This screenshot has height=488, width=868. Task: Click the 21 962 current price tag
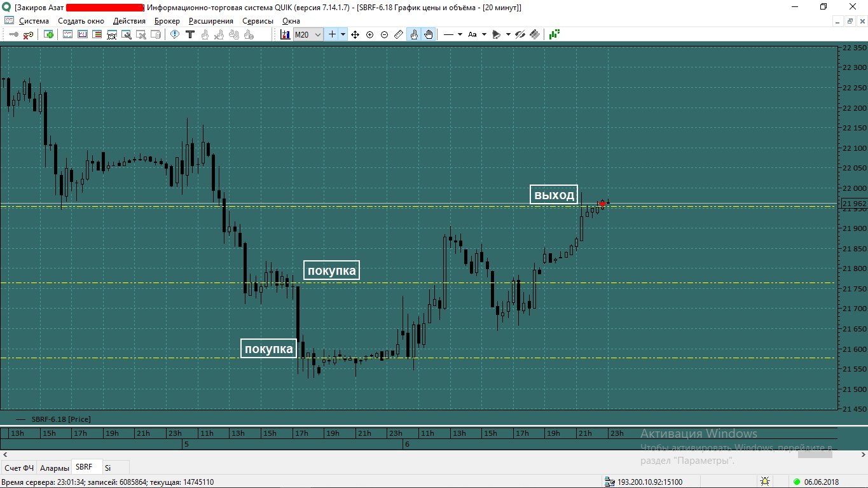pos(853,204)
